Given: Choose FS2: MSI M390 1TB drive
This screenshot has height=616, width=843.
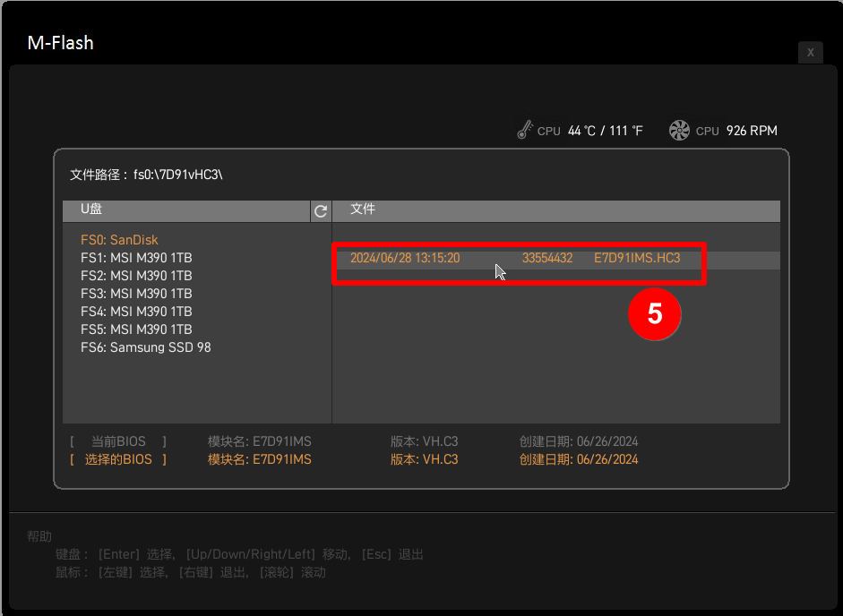Looking at the screenshot, I should click(x=136, y=276).
